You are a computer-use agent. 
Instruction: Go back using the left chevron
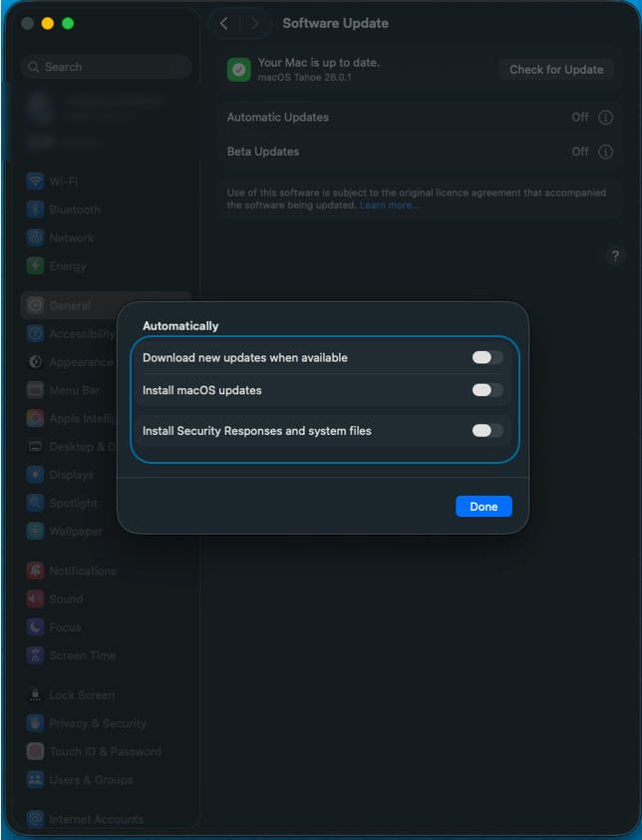pyautogui.click(x=224, y=23)
